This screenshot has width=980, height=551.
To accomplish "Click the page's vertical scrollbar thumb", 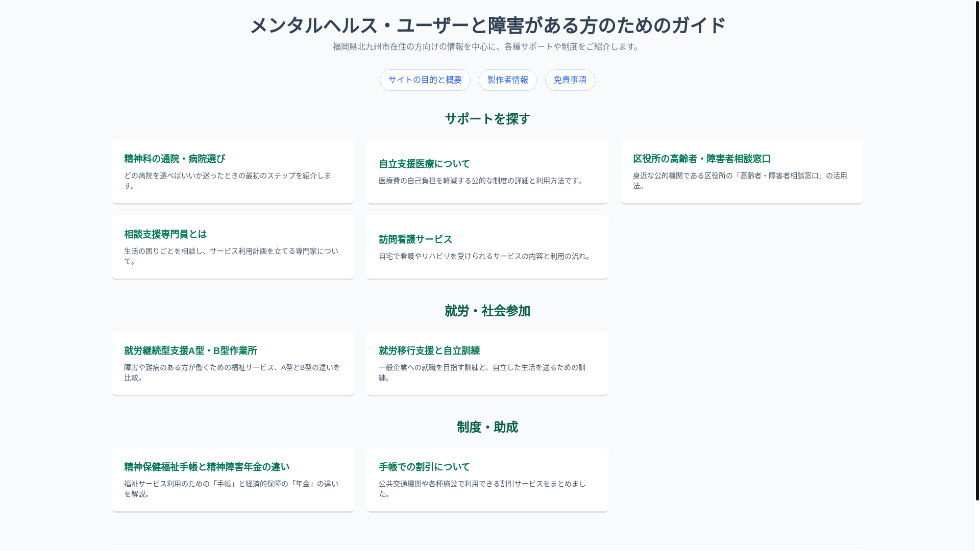I will coord(977,250).
